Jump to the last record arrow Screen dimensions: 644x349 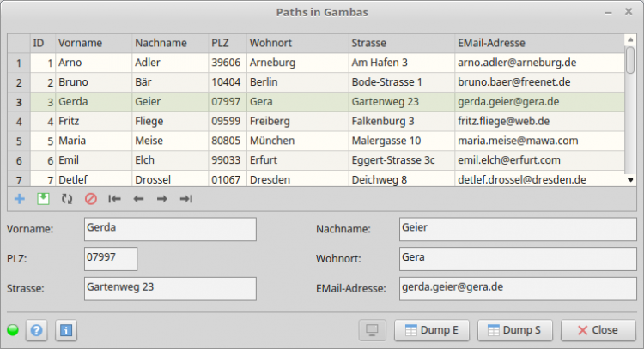coord(185,199)
